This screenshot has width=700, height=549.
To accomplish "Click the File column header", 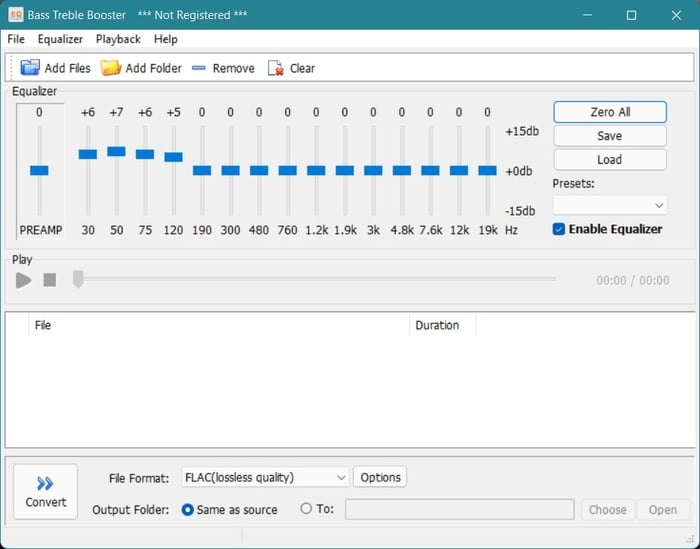I will click(x=219, y=325).
